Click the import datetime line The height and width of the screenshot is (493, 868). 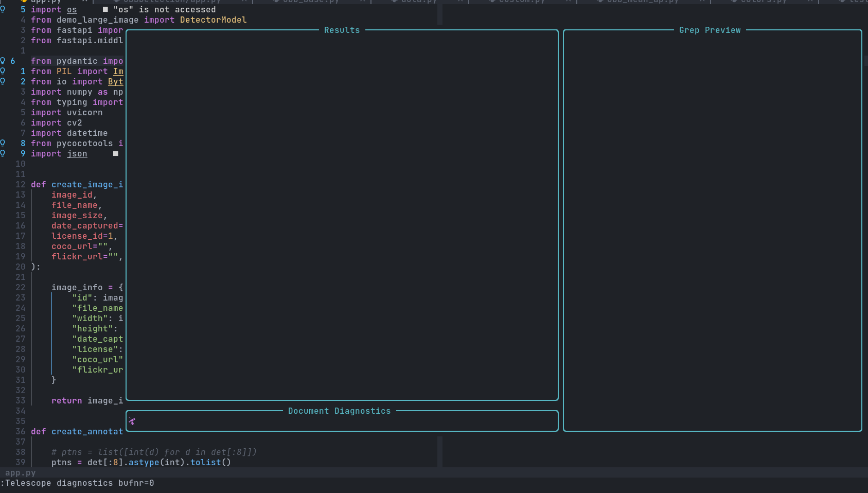(69, 133)
